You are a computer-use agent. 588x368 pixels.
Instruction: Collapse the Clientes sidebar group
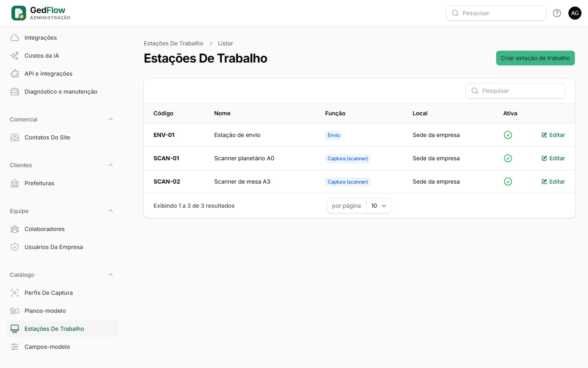[x=111, y=165]
